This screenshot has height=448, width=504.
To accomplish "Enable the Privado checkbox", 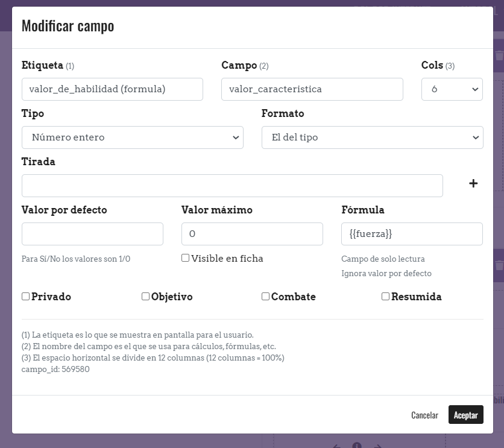I will click(25, 296).
